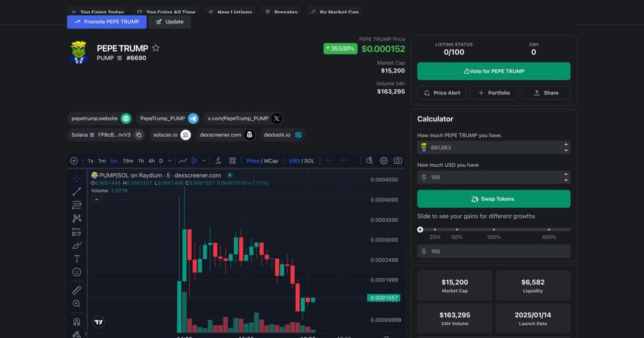Screen dimensions: 644x338
Task: Decrease the USD amount stepper down
Action: click(x=566, y=180)
